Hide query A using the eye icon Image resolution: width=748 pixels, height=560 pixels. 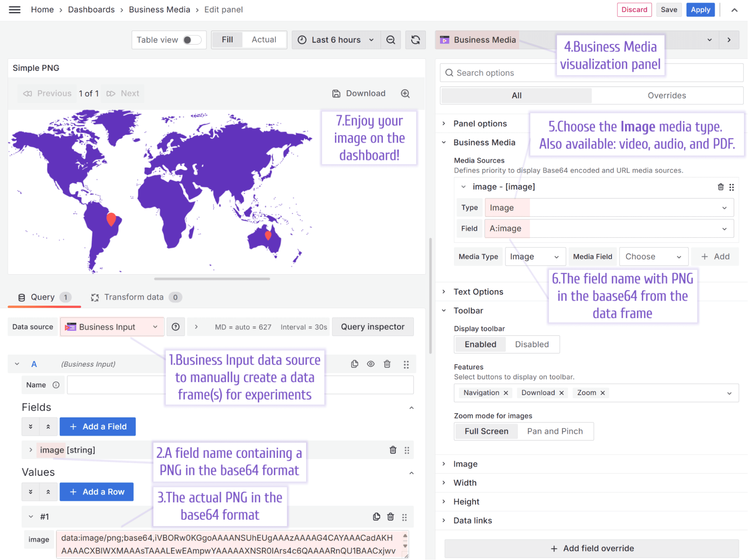[x=370, y=364]
